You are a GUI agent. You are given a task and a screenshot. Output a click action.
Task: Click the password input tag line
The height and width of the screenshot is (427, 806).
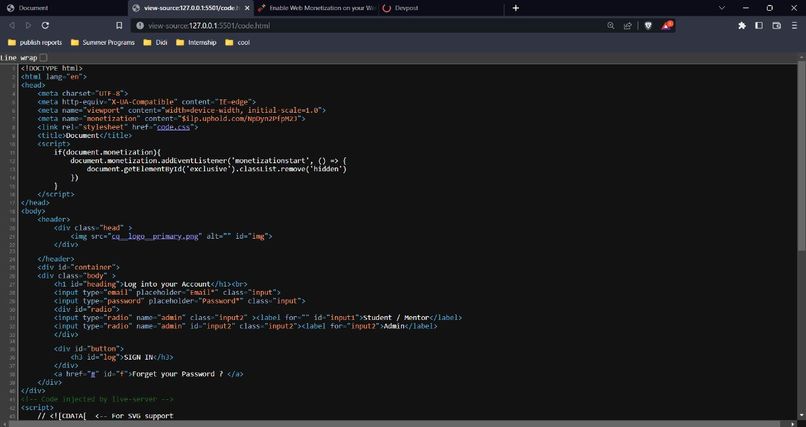coord(179,301)
